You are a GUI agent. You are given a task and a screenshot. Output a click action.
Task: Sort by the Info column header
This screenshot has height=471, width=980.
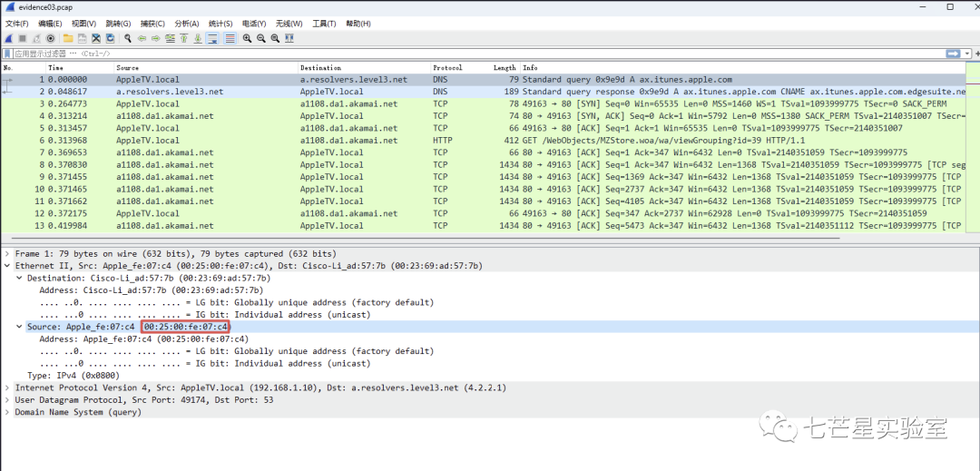[x=744, y=67]
